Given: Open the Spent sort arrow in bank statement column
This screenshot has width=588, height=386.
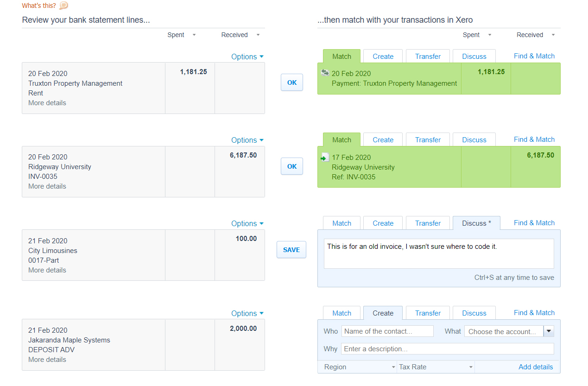Looking at the screenshot, I should 194,35.
